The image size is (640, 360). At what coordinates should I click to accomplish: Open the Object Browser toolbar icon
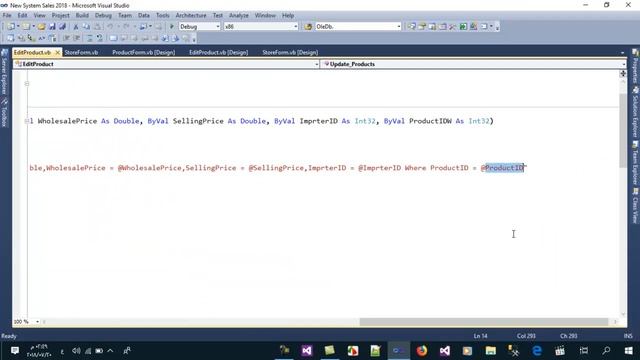coord(442,27)
